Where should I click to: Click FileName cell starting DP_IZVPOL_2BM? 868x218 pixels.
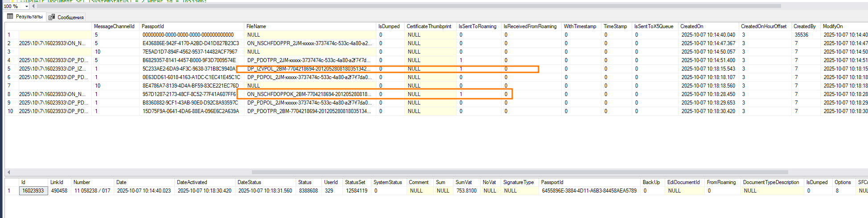(x=310, y=69)
